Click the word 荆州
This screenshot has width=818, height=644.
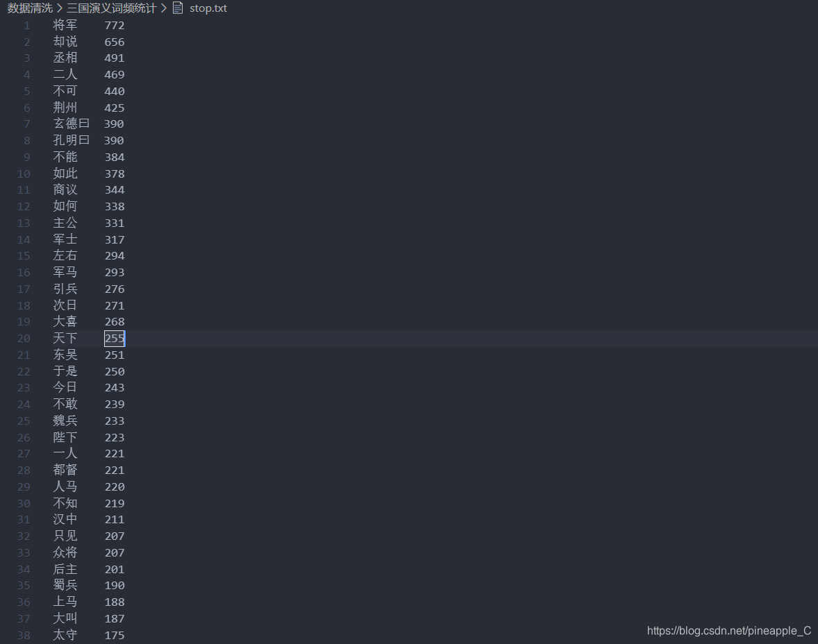[x=65, y=108]
